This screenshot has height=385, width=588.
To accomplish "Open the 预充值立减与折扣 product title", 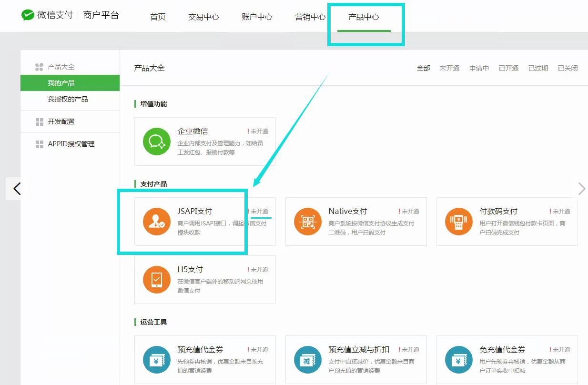I will (359, 349).
